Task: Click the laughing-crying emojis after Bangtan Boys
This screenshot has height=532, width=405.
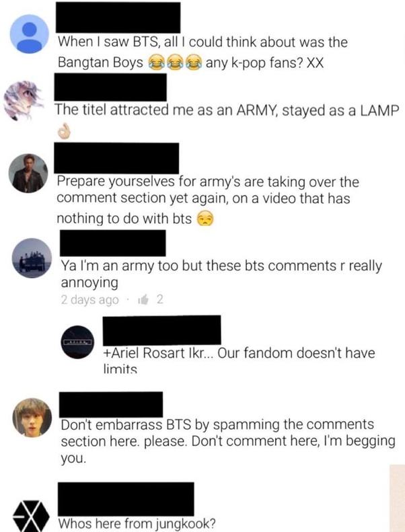Action: pos(175,63)
